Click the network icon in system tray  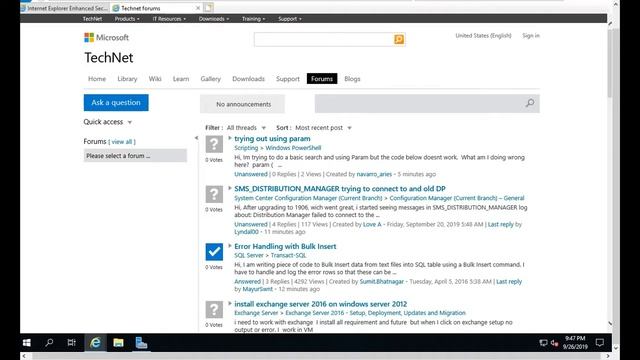(543, 343)
